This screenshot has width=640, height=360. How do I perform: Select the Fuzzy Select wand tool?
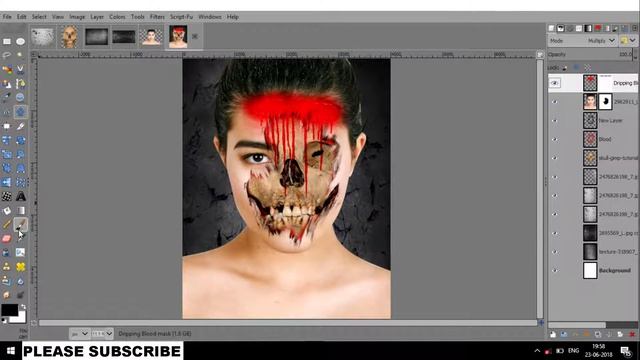pos(20,55)
